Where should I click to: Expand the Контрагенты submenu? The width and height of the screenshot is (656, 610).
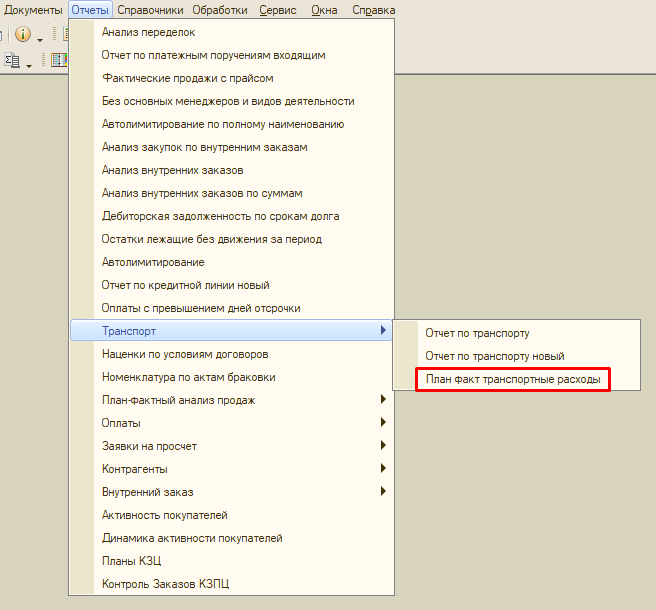tap(231, 469)
